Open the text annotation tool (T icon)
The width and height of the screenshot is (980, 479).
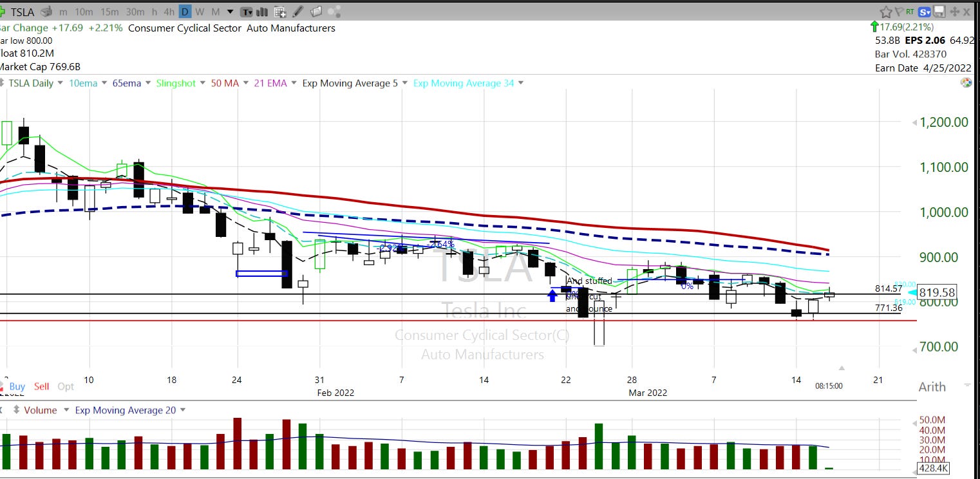pos(246,12)
